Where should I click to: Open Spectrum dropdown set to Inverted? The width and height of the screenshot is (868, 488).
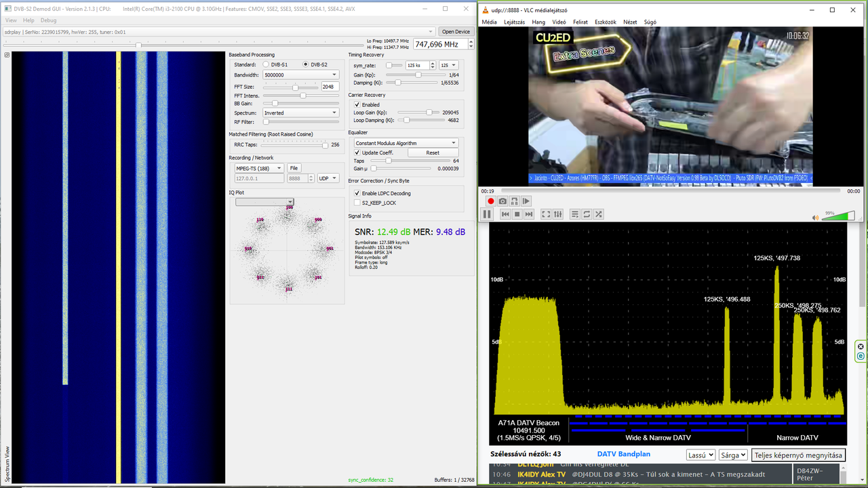(x=300, y=113)
